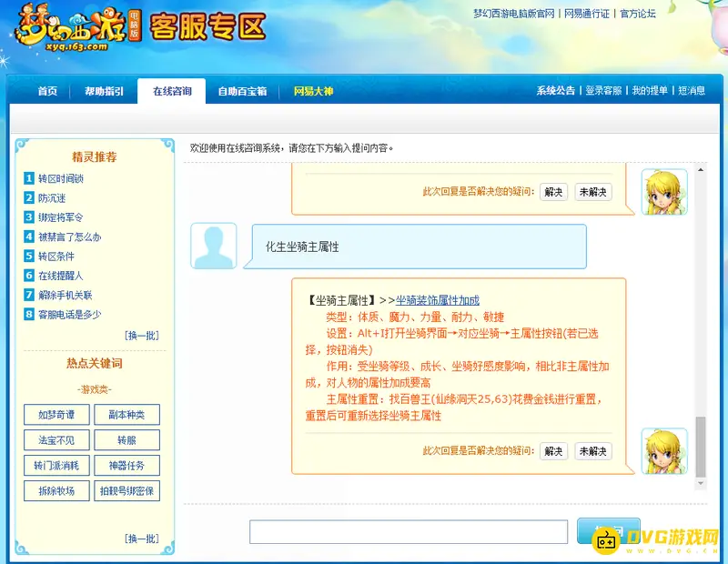Click the 客服专区 header title

[207, 26]
